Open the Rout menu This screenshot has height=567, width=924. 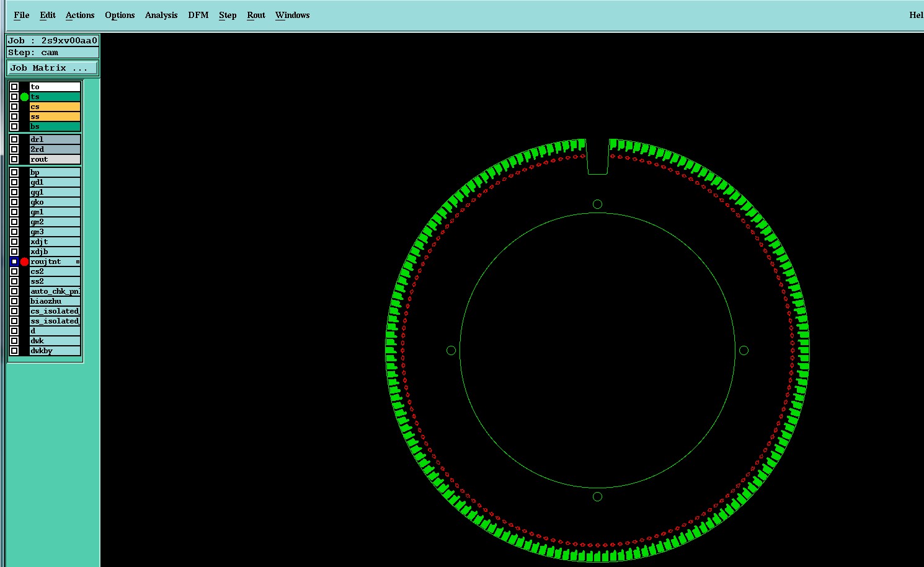click(256, 15)
